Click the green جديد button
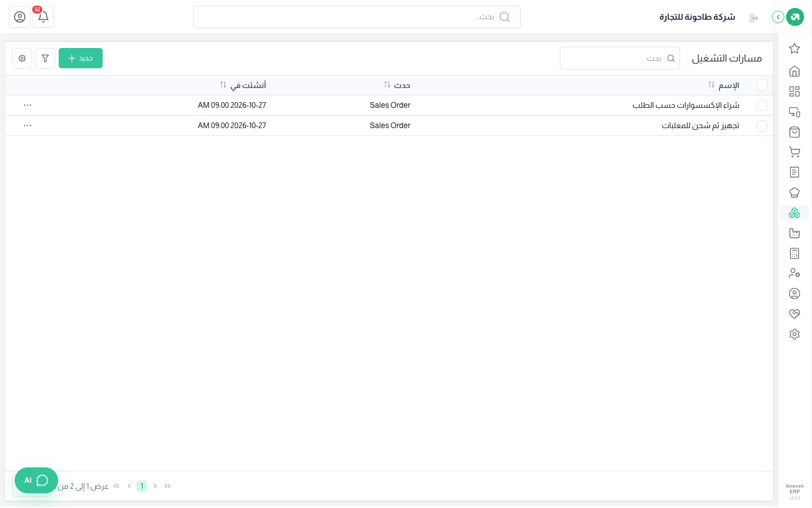The height and width of the screenshot is (508, 812). pos(81,58)
